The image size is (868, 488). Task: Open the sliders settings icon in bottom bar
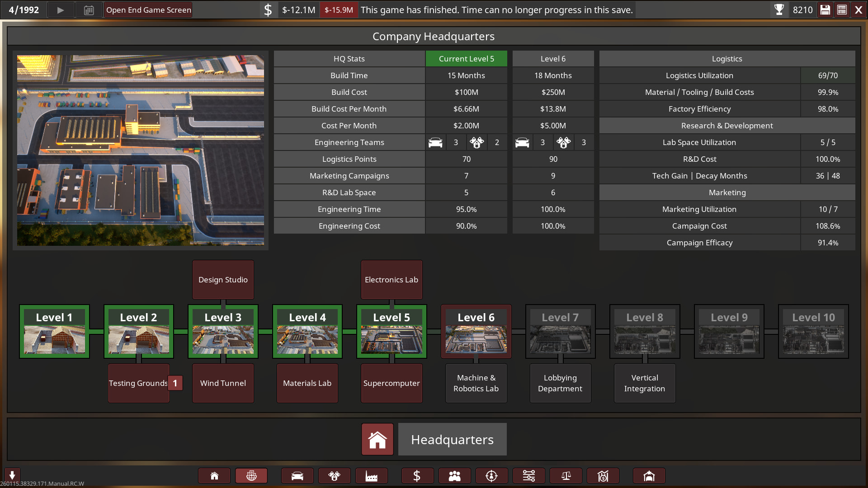coord(528,476)
